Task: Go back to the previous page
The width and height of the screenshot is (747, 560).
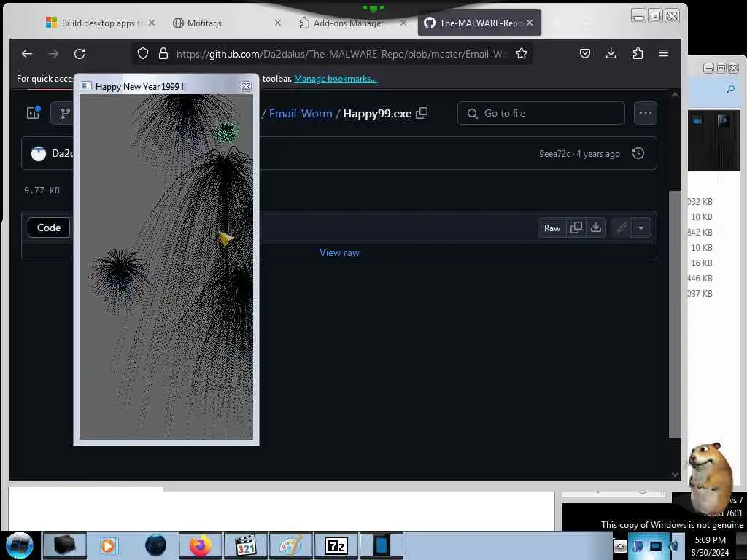Action: 27,54
